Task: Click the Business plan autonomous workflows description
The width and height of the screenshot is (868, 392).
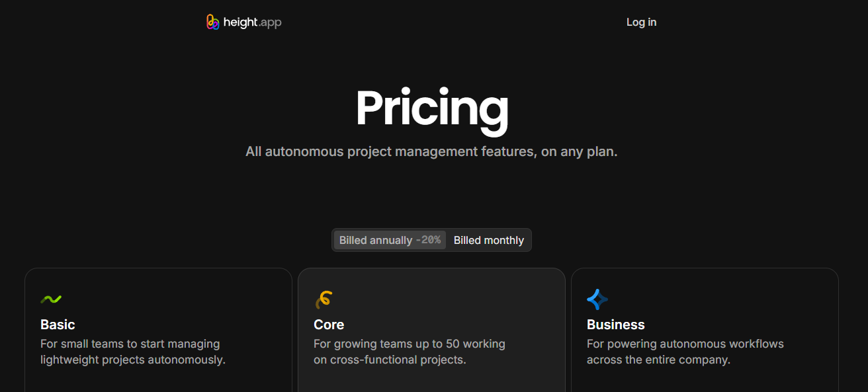Action: [x=685, y=352]
